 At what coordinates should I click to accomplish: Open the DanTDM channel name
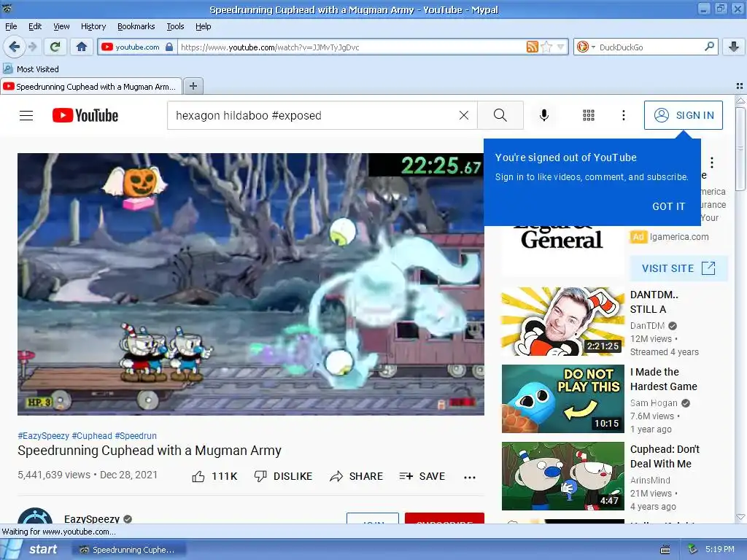[647, 326]
